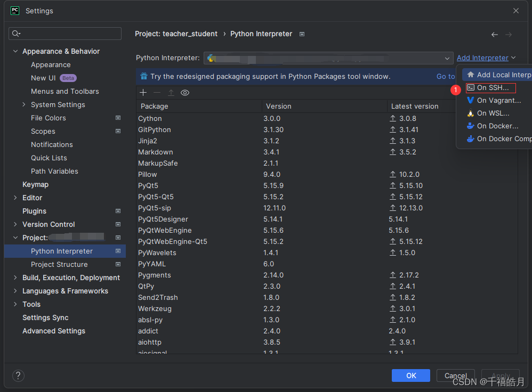532x392 pixels.
Task: Expand the Editor section chevron
Action: 15,198
